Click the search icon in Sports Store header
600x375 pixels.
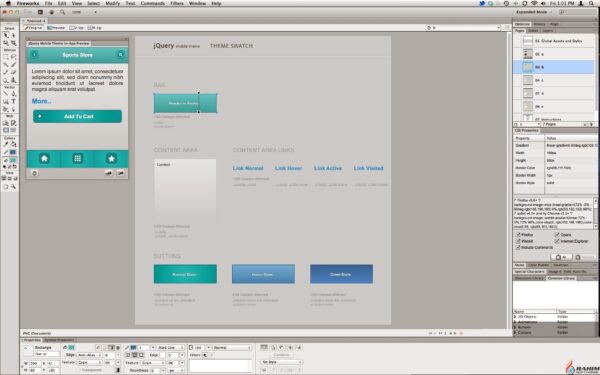(121, 55)
